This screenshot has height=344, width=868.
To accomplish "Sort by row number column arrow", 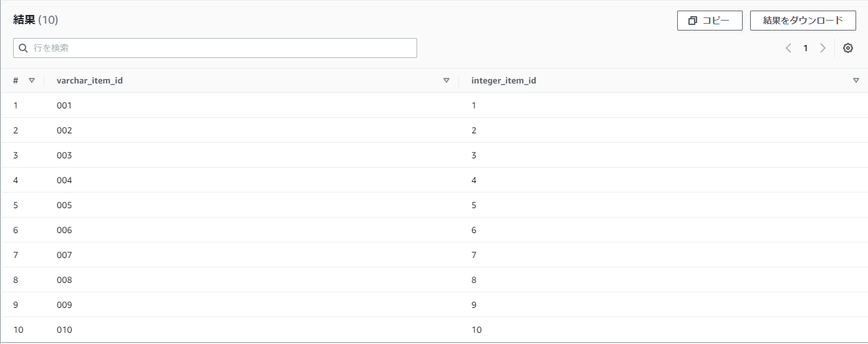I will (x=32, y=80).
